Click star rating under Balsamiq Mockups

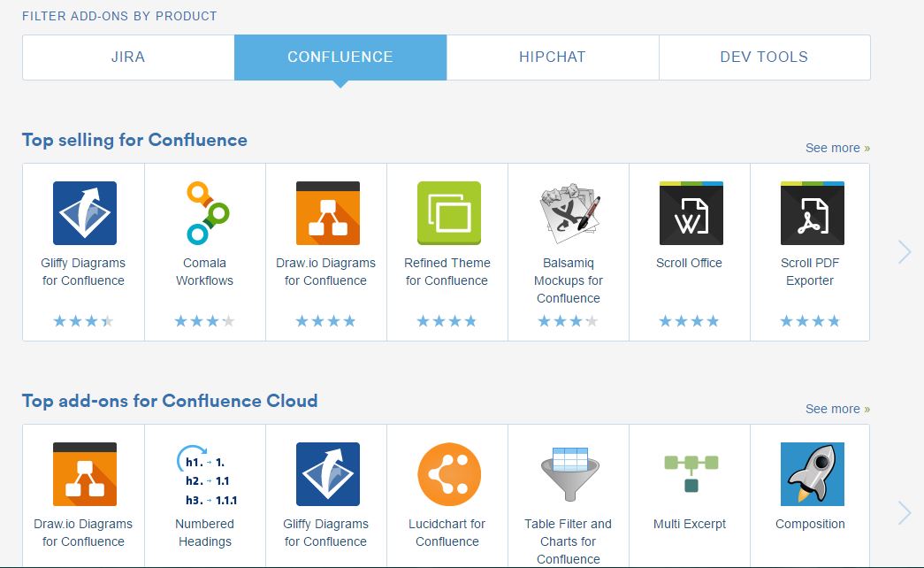pos(568,321)
